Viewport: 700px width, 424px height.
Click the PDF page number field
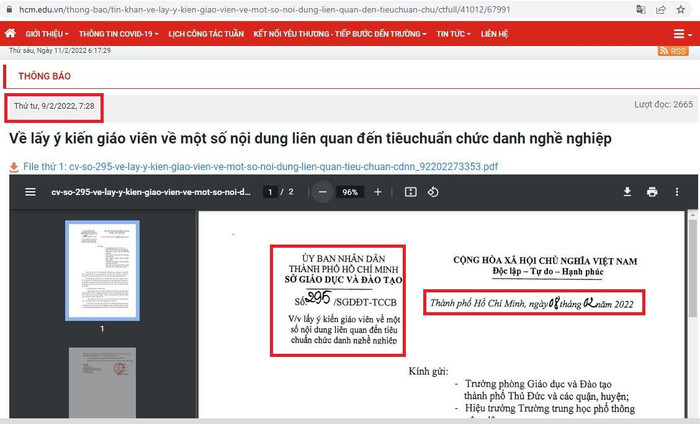pyautogui.click(x=270, y=192)
